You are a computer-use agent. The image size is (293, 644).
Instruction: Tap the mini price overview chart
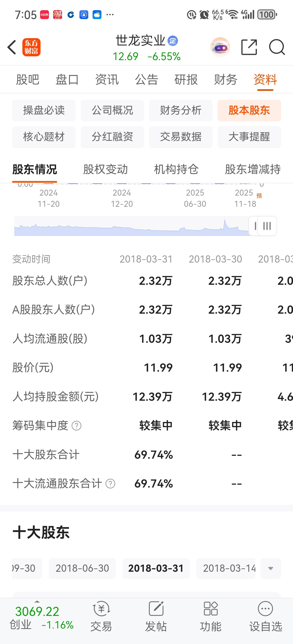(131, 226)
